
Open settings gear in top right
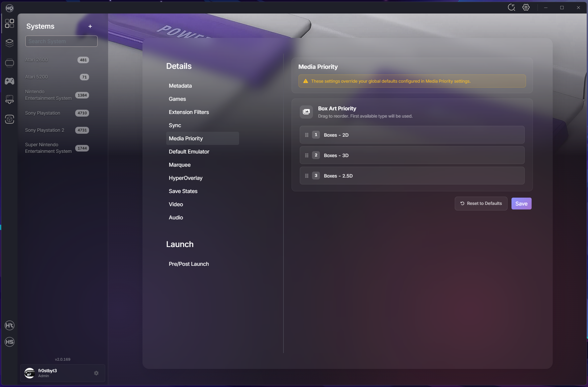526,8
